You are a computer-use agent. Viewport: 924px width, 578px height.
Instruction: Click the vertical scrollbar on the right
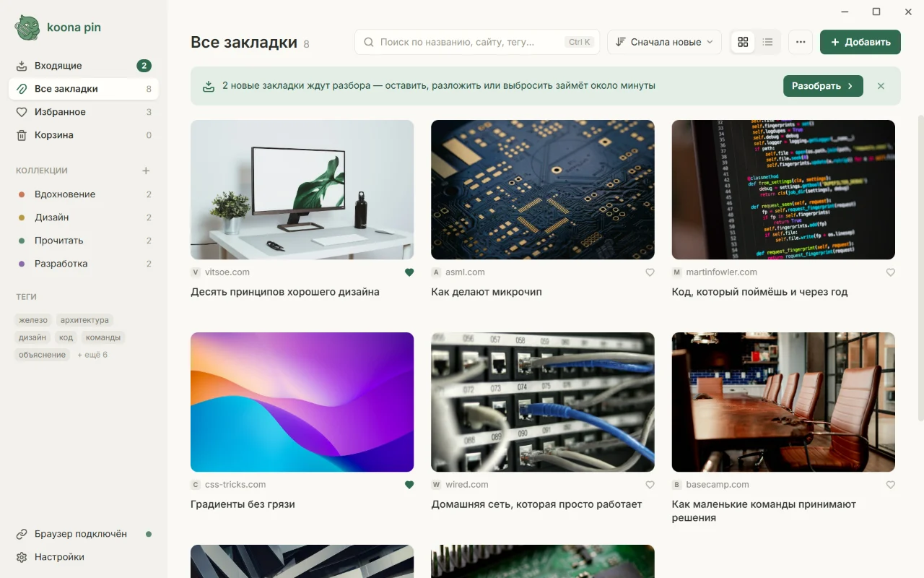click(x=920, y=267)
